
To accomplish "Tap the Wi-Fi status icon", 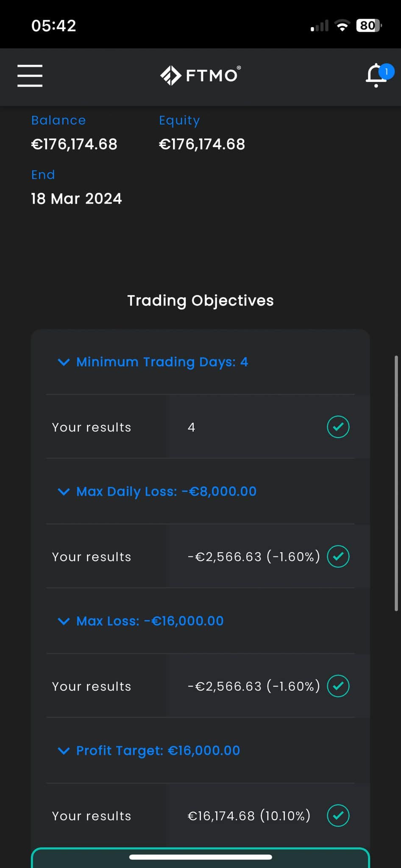I will click(342, 26).
